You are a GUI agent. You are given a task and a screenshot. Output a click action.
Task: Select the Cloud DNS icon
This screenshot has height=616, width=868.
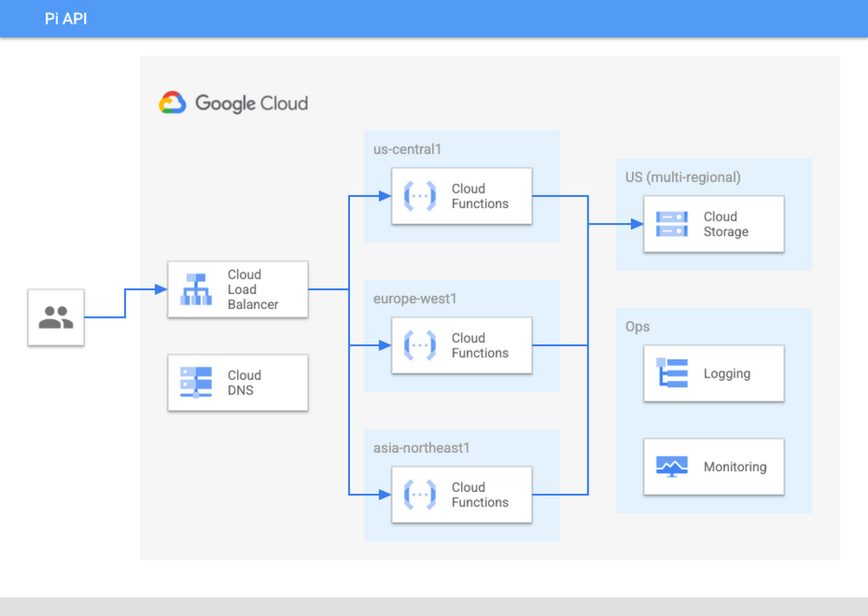pos(196,383)
